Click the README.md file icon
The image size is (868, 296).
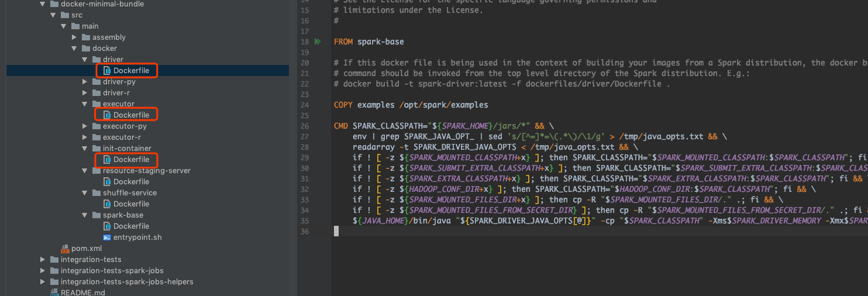(54, 292)
